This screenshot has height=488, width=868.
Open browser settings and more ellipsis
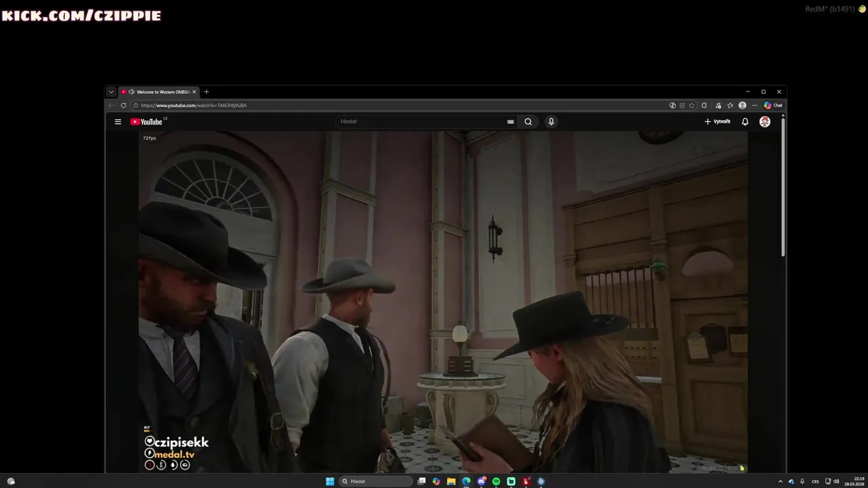(755, 106)
